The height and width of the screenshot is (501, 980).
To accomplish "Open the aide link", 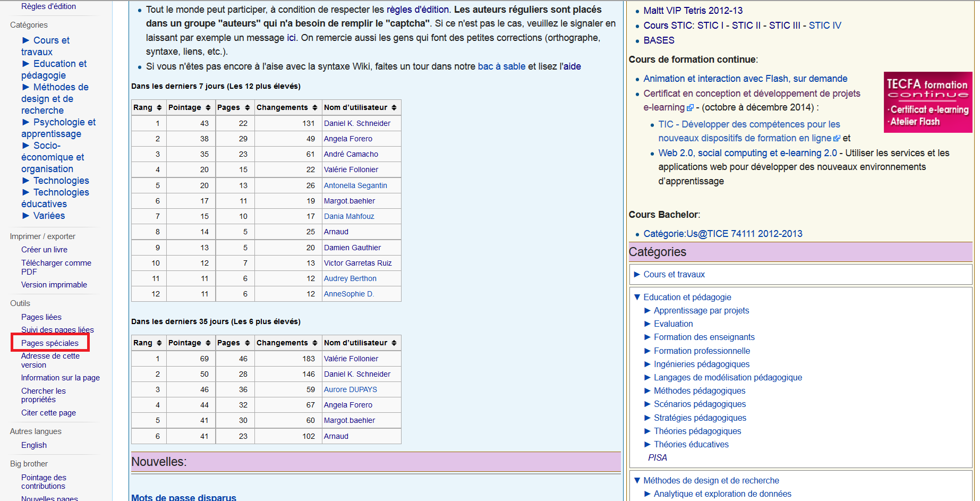I will (x=572, y=66).
